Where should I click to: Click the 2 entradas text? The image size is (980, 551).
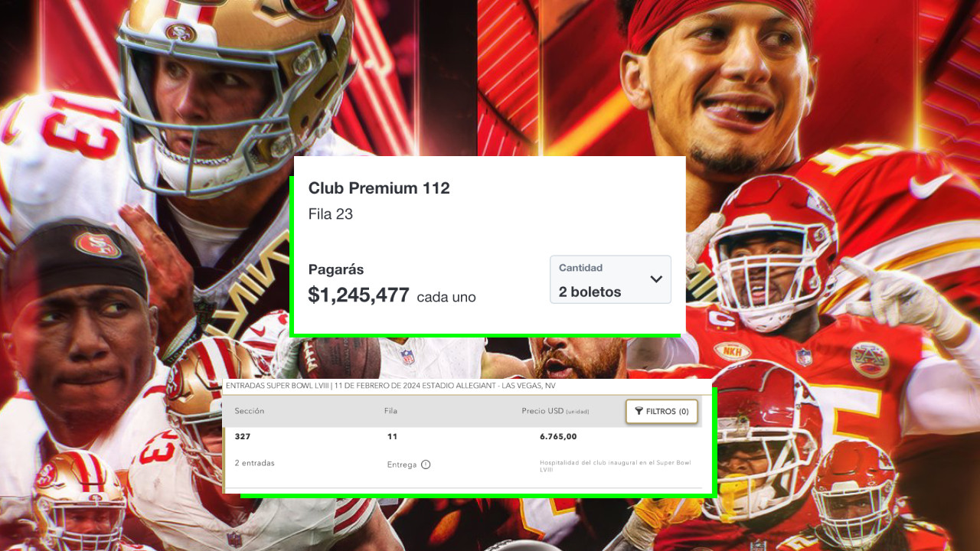point(254,463)
